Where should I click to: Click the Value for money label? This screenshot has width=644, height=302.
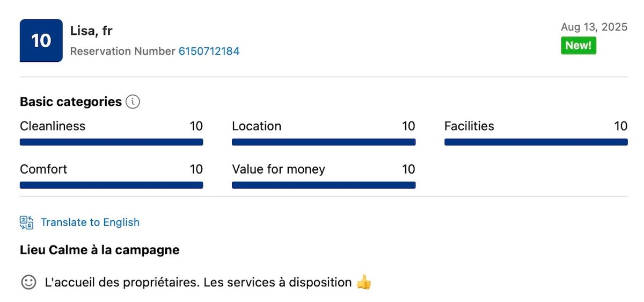pyautogui.click(x=279, y=169)
